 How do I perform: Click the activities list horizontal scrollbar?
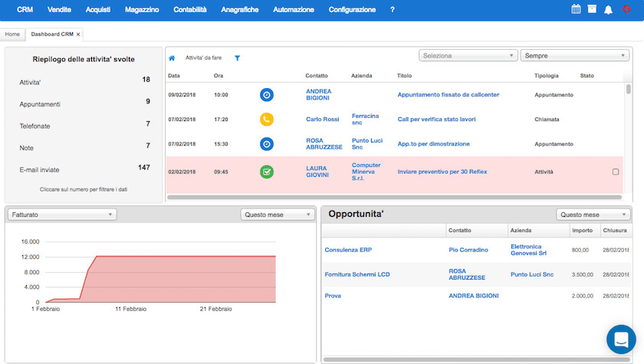383,198
